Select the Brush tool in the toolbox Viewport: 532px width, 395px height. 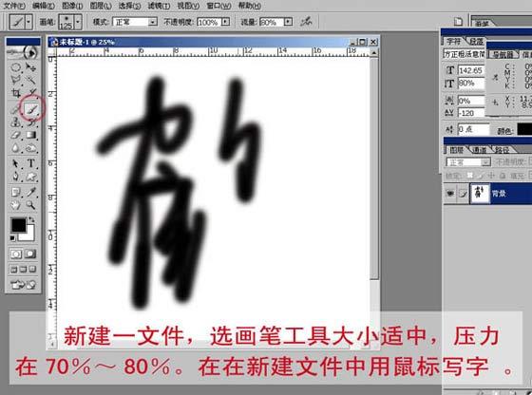pyautogui.click(x=31, y=109)
